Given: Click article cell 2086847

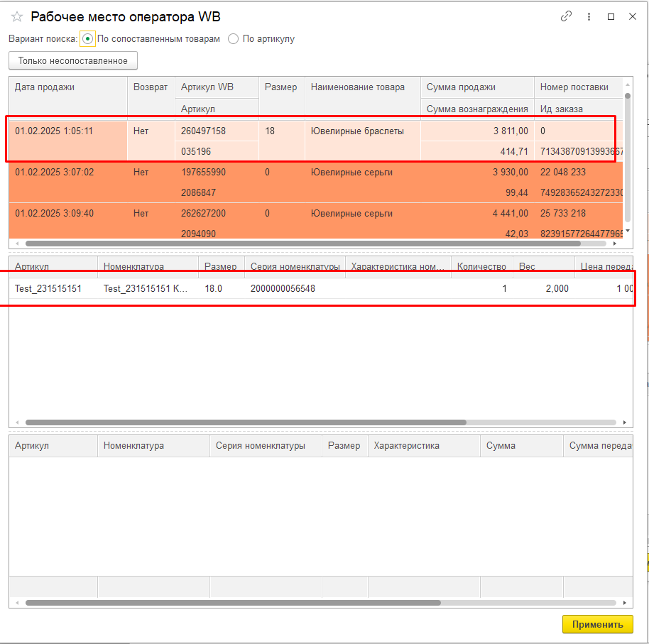Looking at the screenshot, I should point(217,192).
